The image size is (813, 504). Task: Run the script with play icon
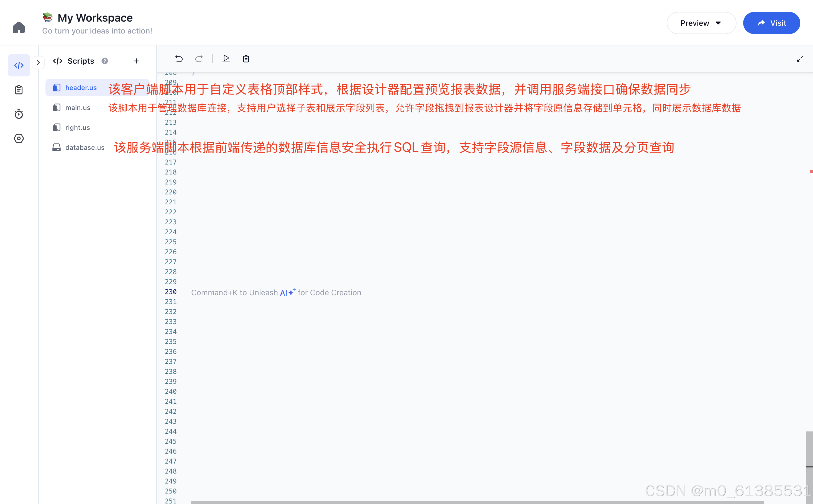[226, 59]
